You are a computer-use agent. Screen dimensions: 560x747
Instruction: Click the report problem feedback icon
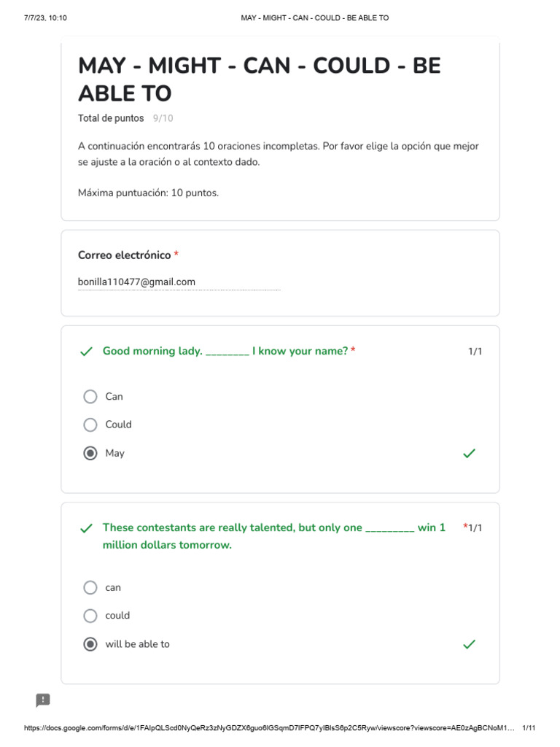43,700
